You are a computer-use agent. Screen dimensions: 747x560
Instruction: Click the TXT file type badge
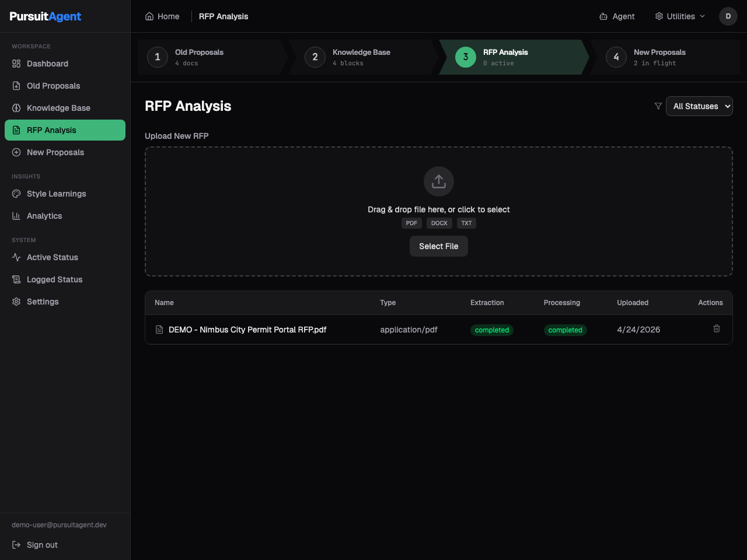click(x=467, y=223)
